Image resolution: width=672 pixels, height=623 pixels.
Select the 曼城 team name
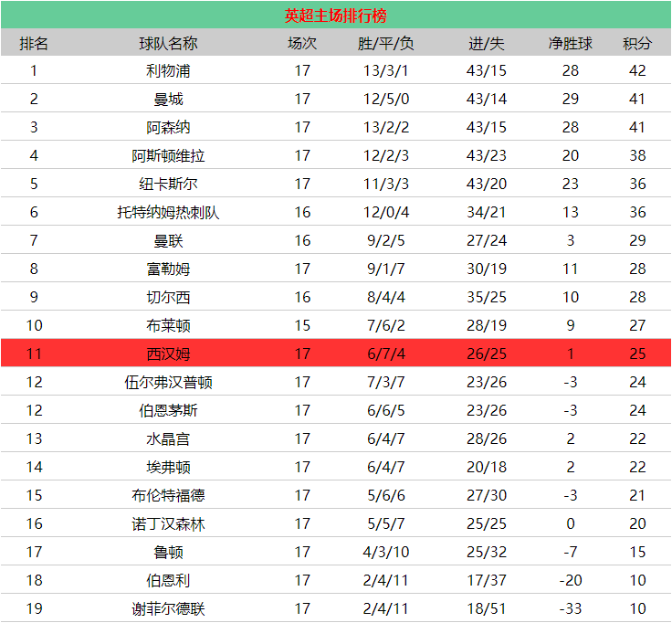coord(168,99)
